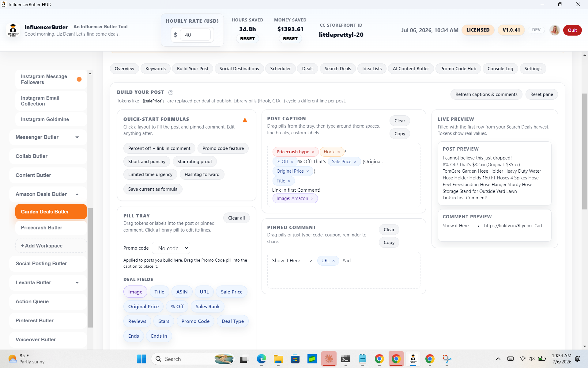Select the Sales Rank deal field pill
This screenshot has height=368, width=588.
click(x=207, y=307)
